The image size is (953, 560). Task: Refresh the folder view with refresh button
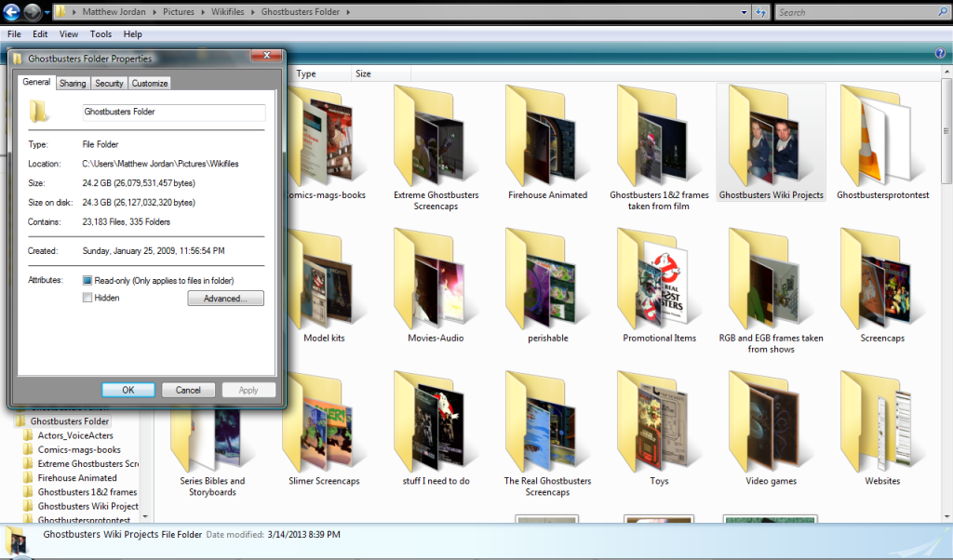(761, 12)
